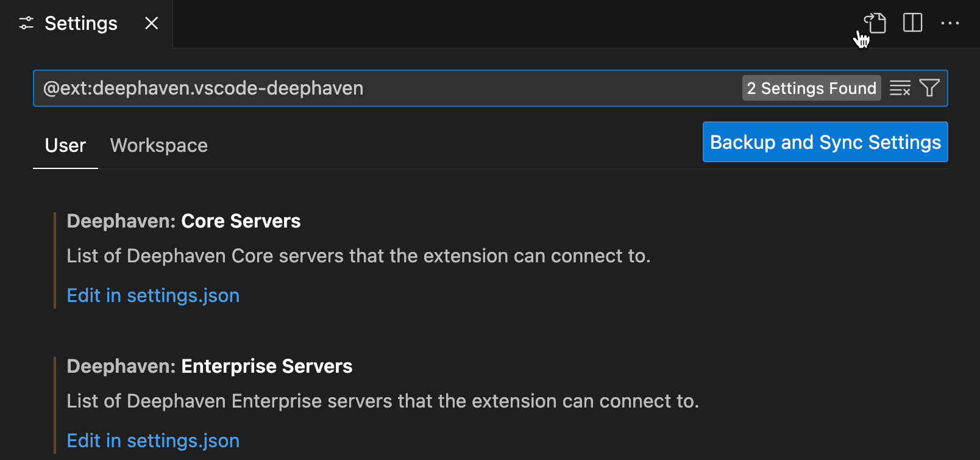Image resolution: width=980 pixels, height=460 pixels.
Task: Open the More Actions ellipsis menu
Action: point(950,23)
